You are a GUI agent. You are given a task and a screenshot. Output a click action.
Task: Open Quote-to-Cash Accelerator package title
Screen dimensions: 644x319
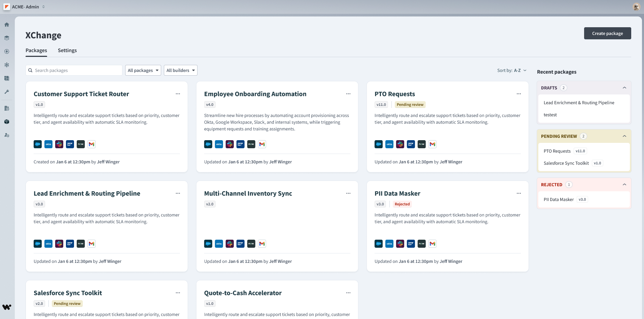(243, 293)
